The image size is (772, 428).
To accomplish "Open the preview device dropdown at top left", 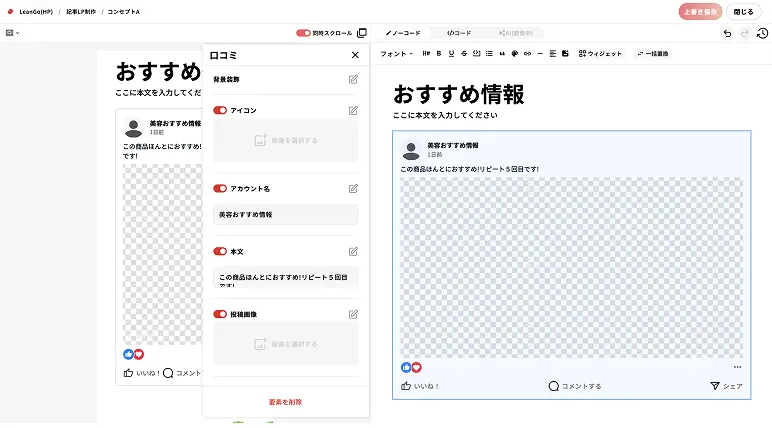I will coord(12,33).
